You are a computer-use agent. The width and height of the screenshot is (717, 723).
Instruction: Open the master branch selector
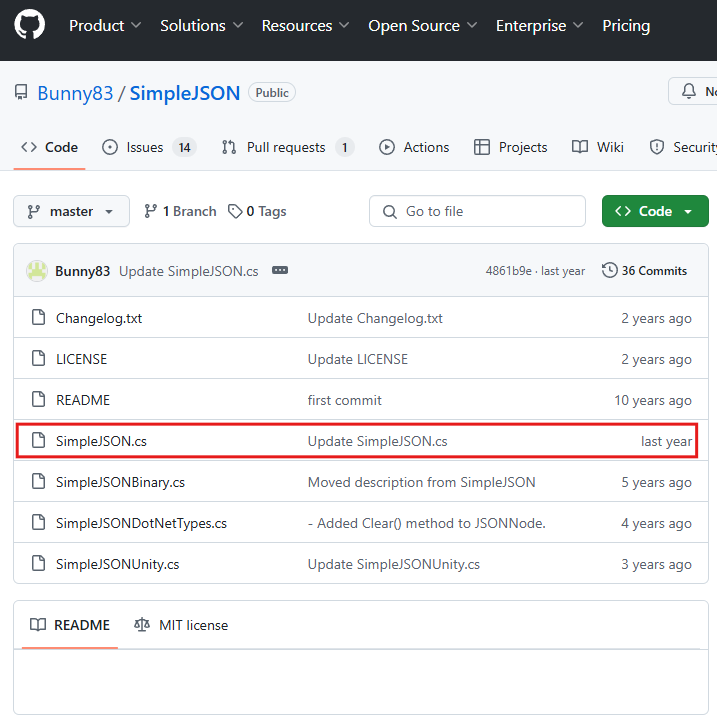71,211
